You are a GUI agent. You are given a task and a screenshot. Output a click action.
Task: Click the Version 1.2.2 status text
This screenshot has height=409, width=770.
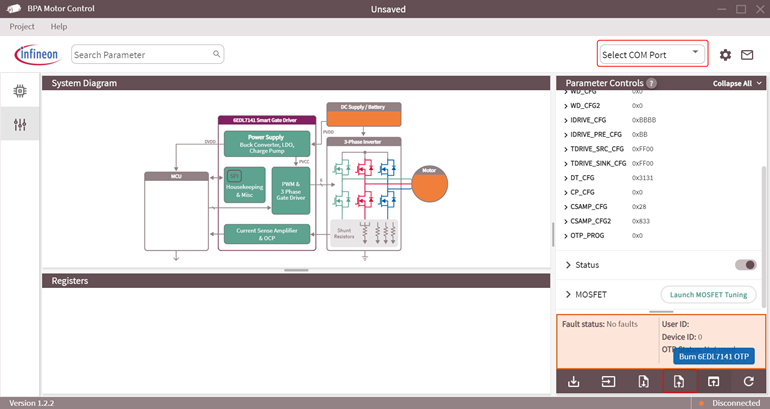click(31, 403)
